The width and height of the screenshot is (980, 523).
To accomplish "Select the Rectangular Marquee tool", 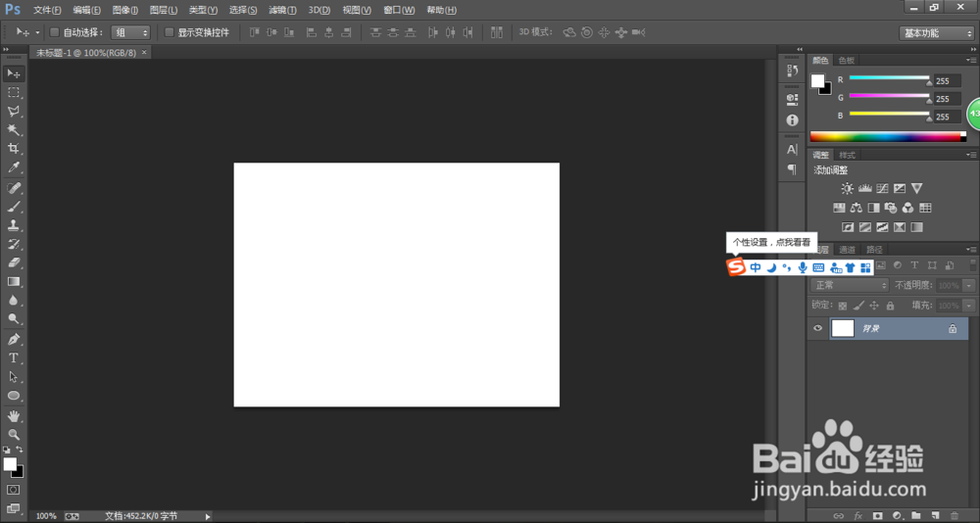I will click(x=13, y=92).
